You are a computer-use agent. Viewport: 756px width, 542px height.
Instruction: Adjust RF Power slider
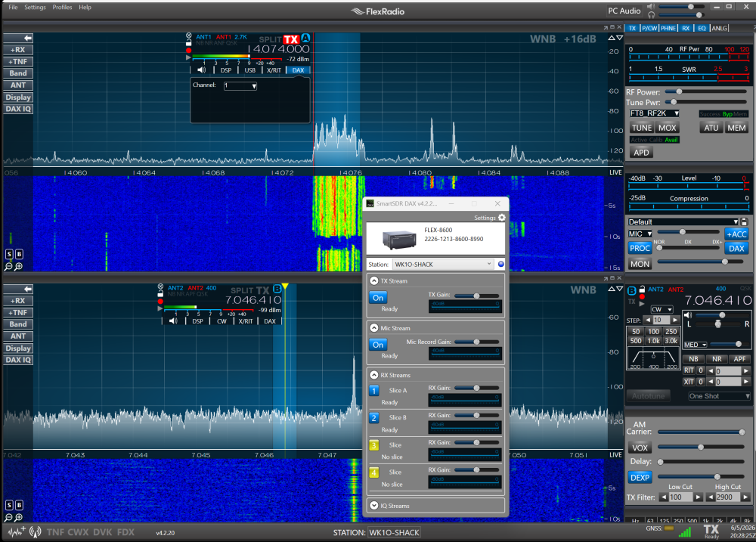(x=708, y=91)
